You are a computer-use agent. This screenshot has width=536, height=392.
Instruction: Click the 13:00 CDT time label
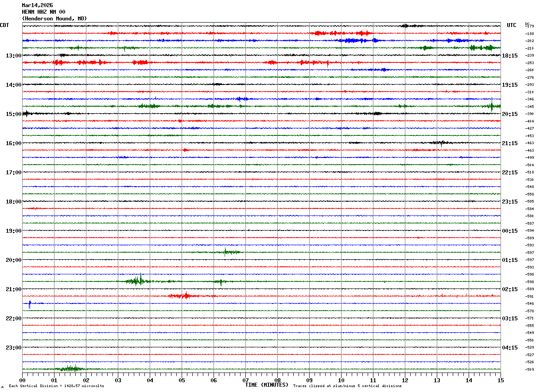tap(13, 56)
